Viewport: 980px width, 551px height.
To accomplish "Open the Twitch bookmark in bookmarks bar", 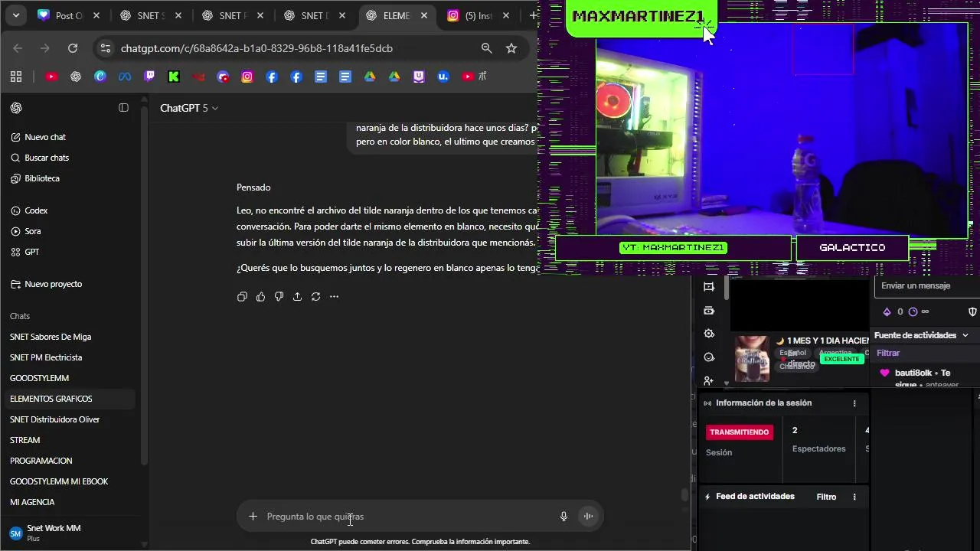I will coord(149,77).
